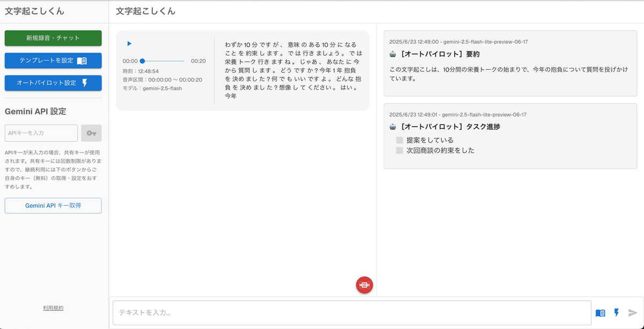644x329 pixels.
Task: Click the 新規録音・チャット button
Action: [x=53, y=38]
